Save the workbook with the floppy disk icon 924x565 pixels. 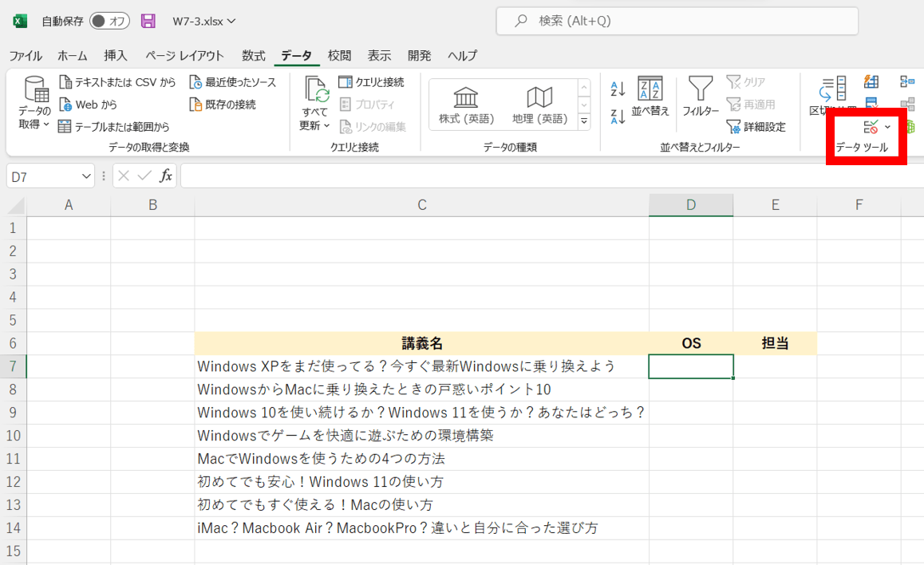(x=148, y=22)
